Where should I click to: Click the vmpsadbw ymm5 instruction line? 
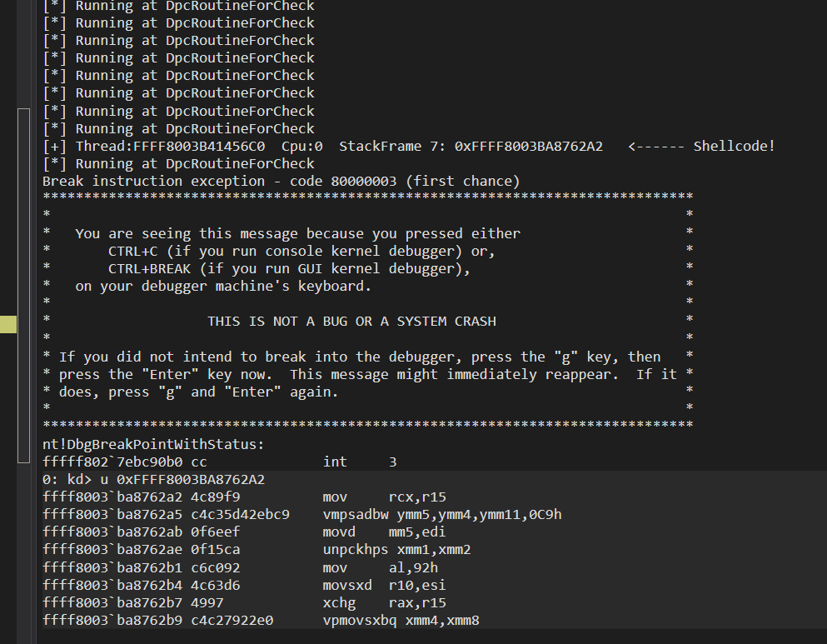click(302, 514)
